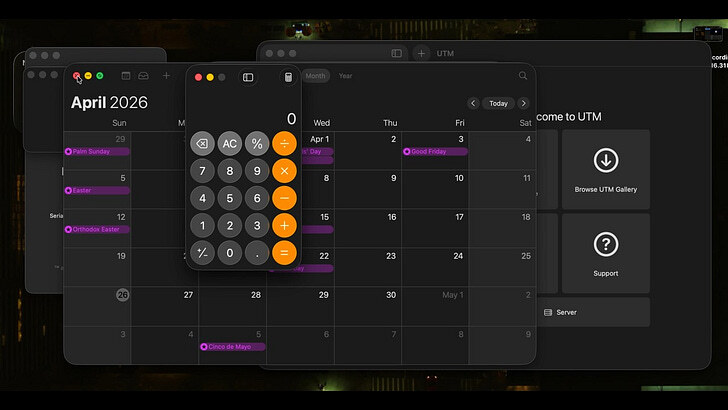Create new VM with UTM plus button
The width and height of the screenshot is (728, 410).
tap(421, 53)
